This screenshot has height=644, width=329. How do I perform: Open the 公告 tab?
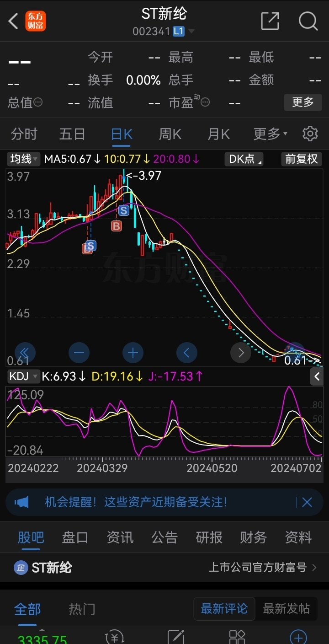pyautogui.click(x=164, y=537)
